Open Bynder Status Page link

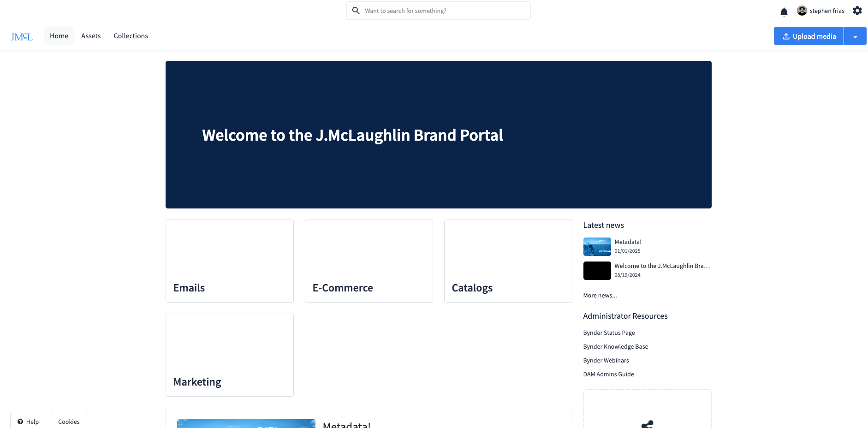pos(609,333)
